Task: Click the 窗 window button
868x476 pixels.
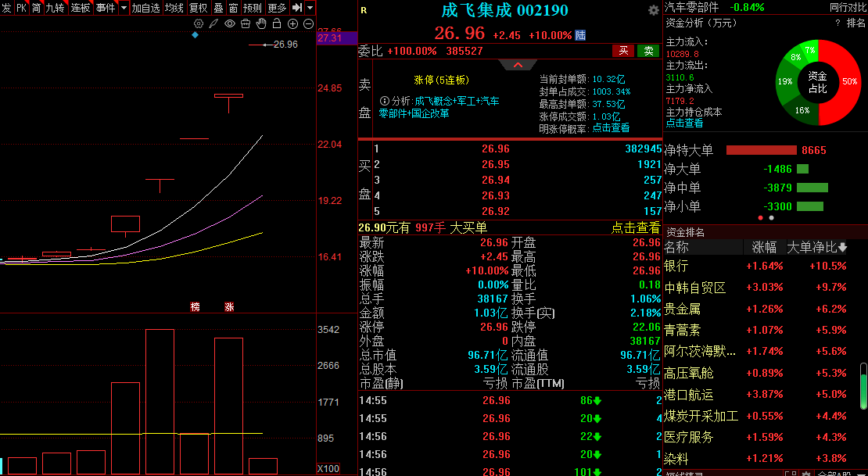Action: point(233,8)
